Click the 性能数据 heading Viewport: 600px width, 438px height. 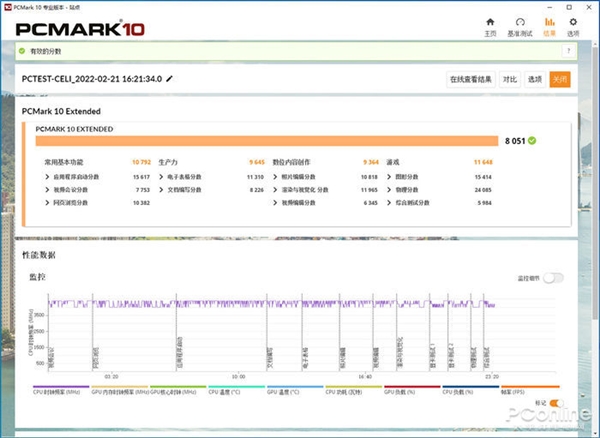tap(39, 255)
